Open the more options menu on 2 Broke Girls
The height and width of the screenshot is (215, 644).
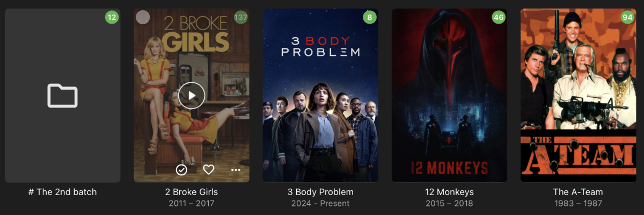[x=236, y=170]
